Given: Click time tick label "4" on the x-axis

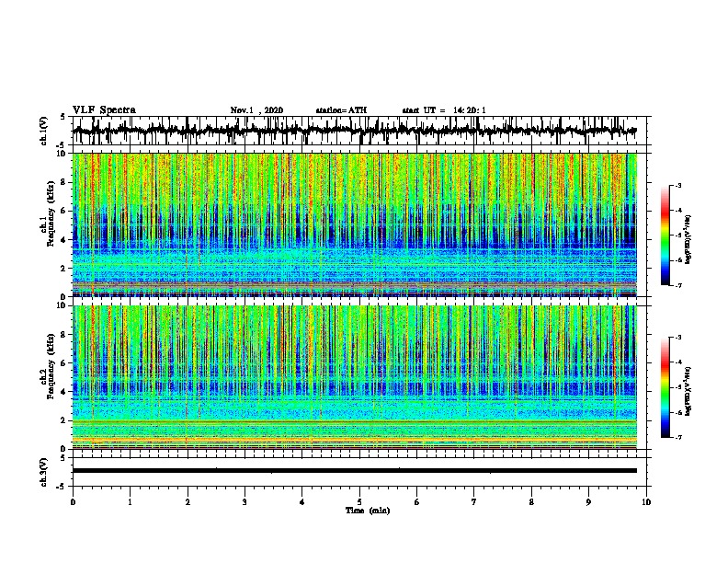Looking at the screenshot, I should [x=302, y=502].
